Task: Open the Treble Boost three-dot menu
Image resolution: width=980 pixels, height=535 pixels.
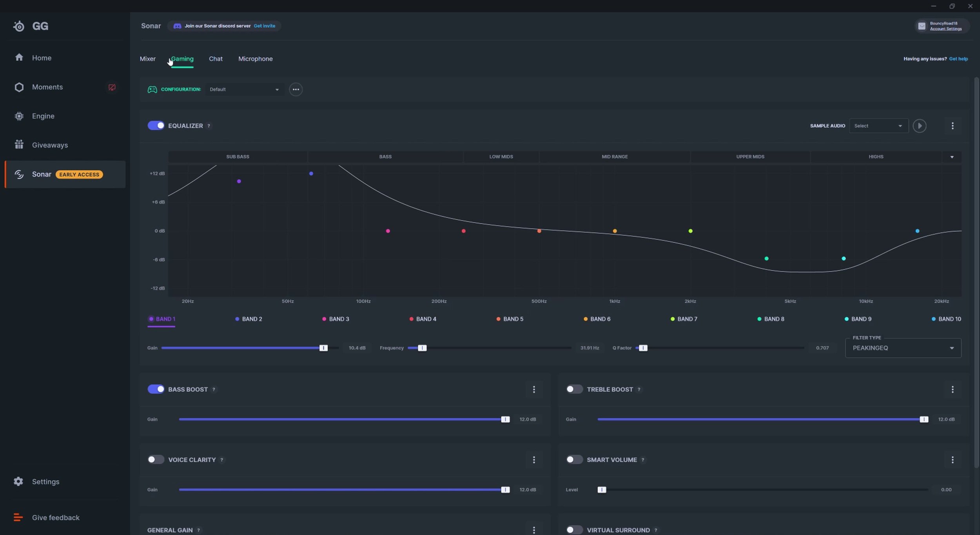Action: [x=953, y=389]
